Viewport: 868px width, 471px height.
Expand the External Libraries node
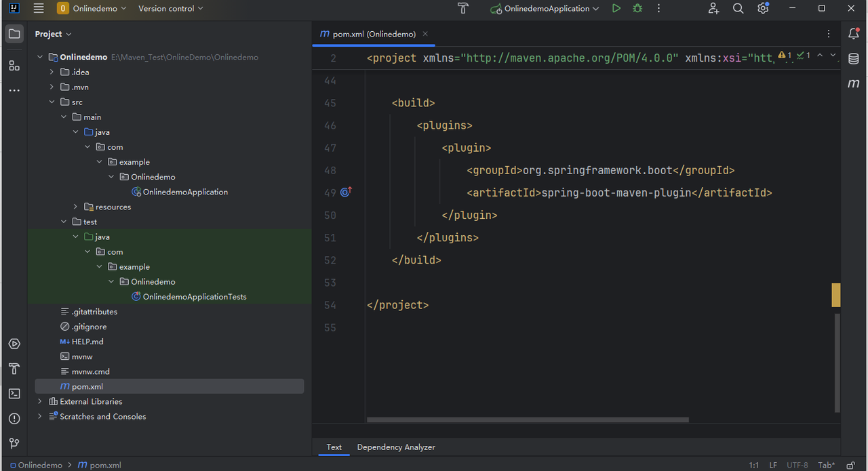pos(40,401)
